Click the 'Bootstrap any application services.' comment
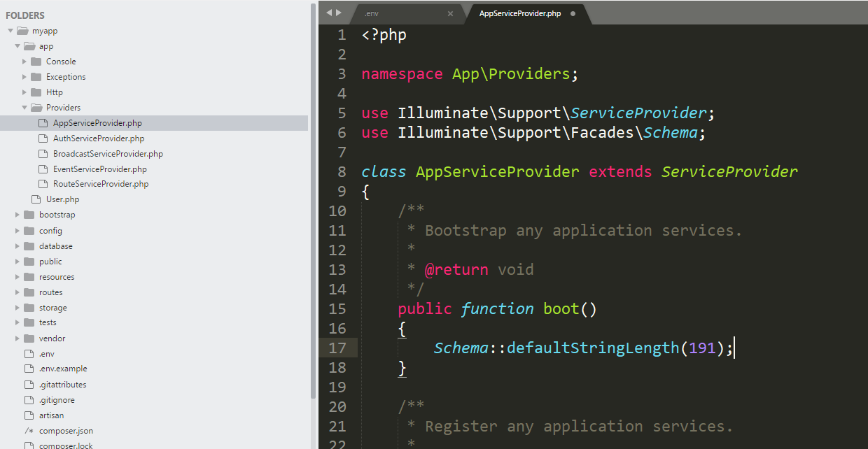 click(x=584, y=231)
